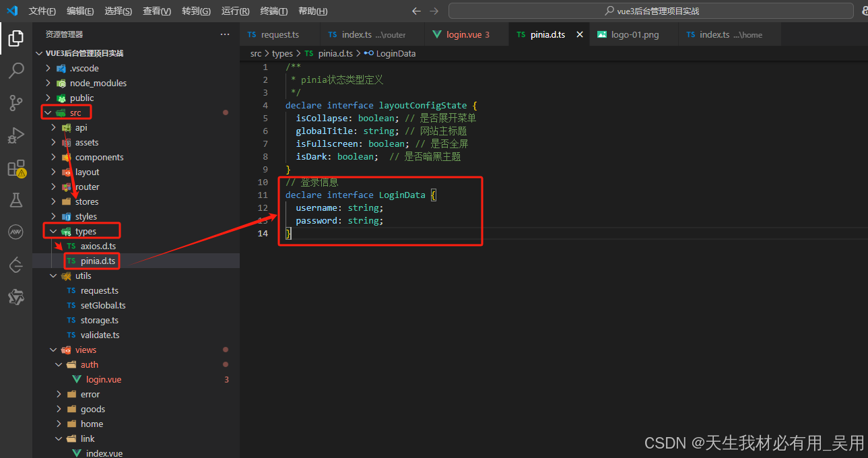The image size is (868, 458).
Task: Open the 运行(R) menu
Action: 235,11
